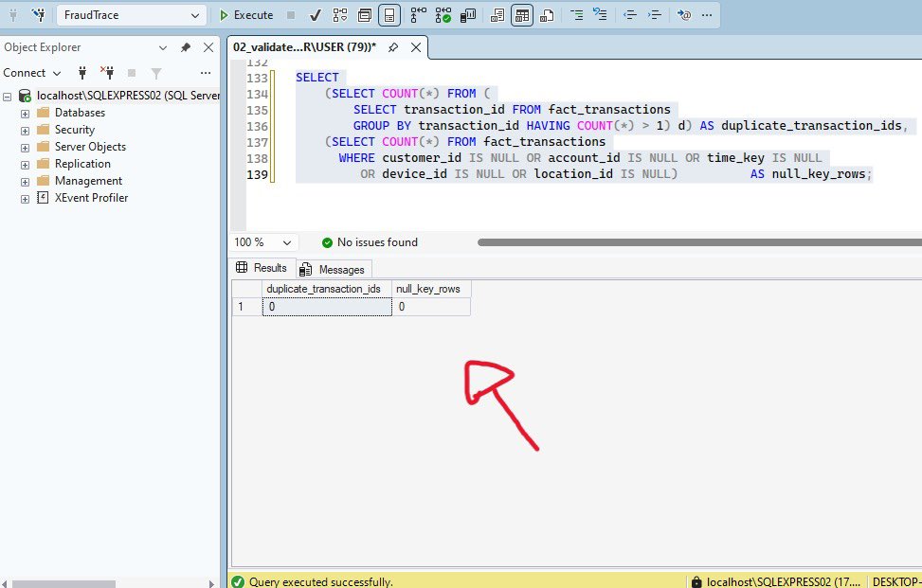Switch to the Messages tab
922x588 pixels.
pos(334,270)
